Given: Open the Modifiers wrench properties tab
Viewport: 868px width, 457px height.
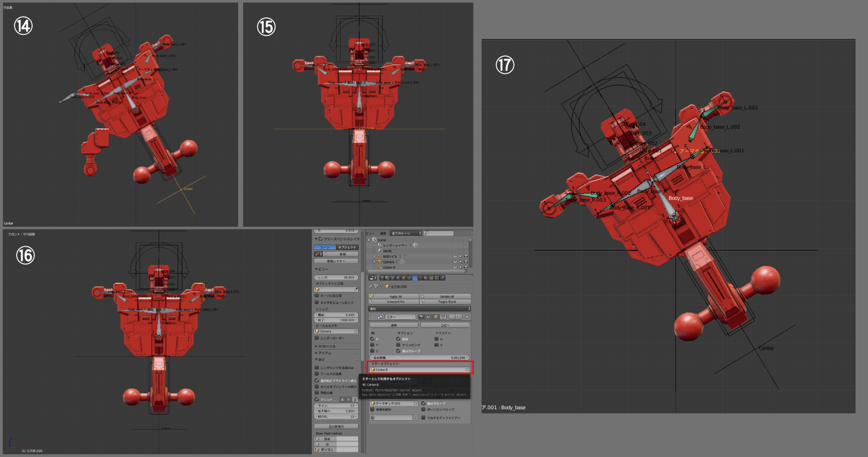Looking at the screenshot, I should [415, 278].
